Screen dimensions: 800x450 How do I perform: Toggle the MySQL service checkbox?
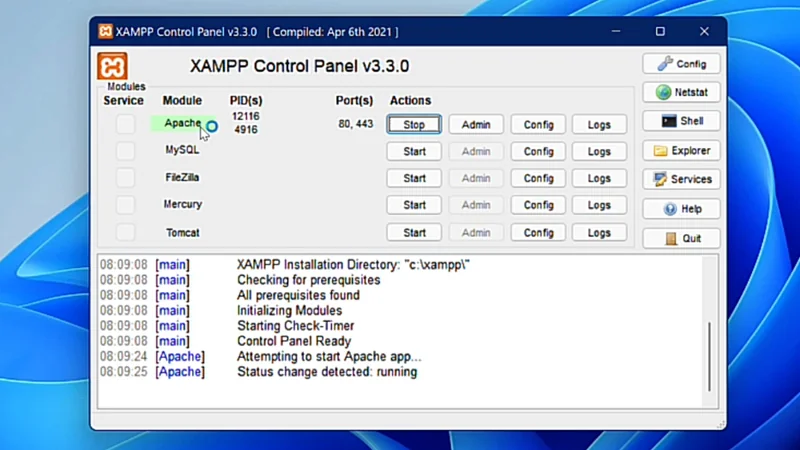(x=125, y=151)
